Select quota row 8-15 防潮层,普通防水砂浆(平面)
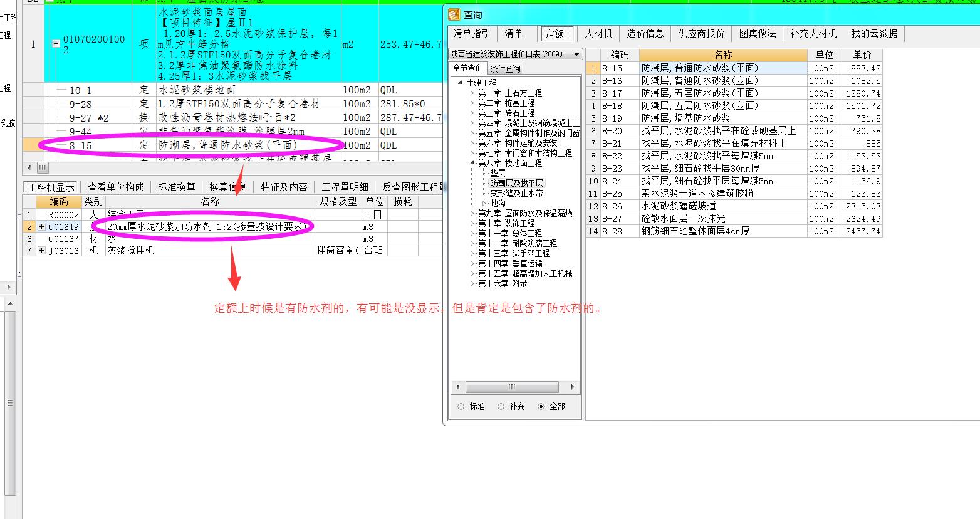The image size is (980, 519). [734, 68]
